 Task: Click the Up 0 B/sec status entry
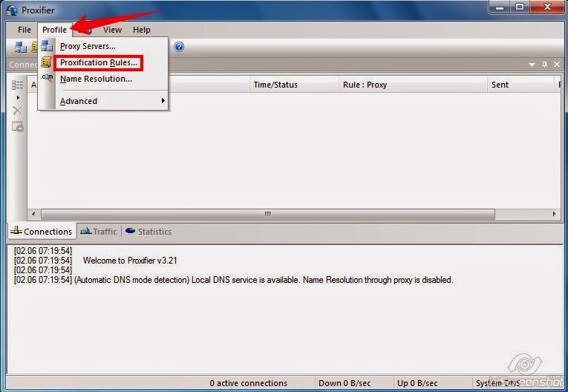[417, 383]
